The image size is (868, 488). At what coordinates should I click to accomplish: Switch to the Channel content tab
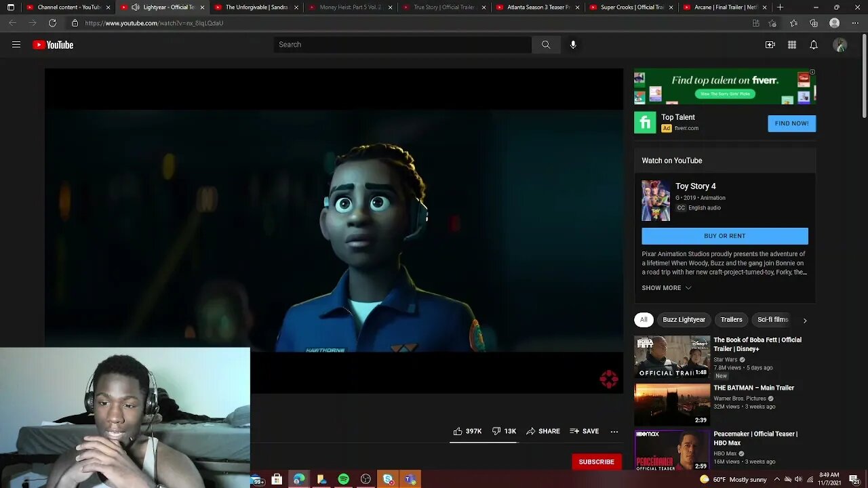68,7
